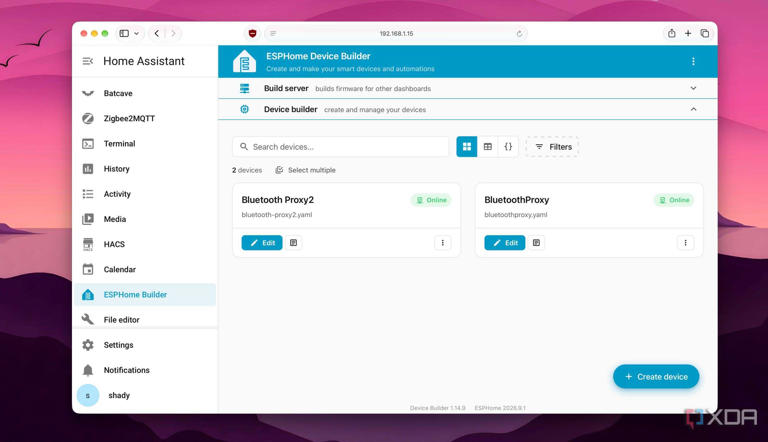Viewport: 768px width, 442px height.
Task: Enable Select multiple mode
Action: tap(306, 170)
